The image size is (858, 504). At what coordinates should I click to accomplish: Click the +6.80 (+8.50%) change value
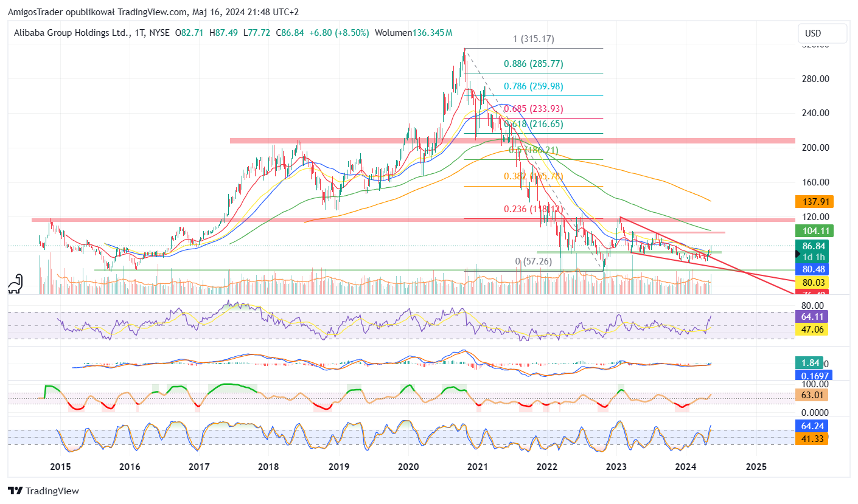[x=338, y=32]
